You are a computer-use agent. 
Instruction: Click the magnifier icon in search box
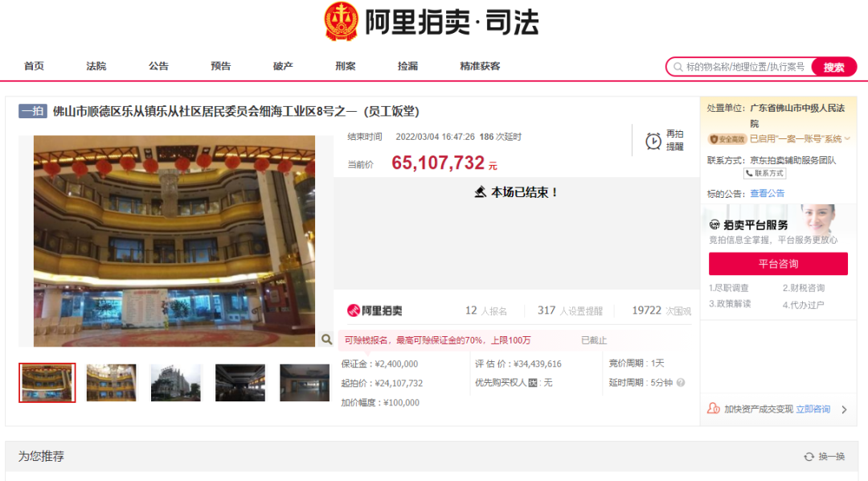[x=678, y=67]
